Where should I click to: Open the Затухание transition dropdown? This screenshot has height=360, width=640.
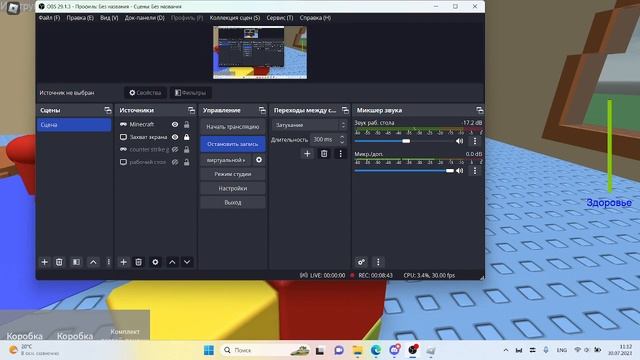click(x=310, y=125)
